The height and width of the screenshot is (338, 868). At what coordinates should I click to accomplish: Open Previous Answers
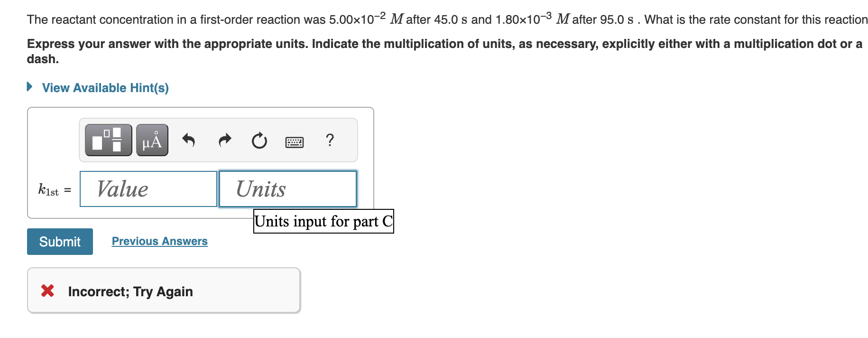click(x=159, y=241)
